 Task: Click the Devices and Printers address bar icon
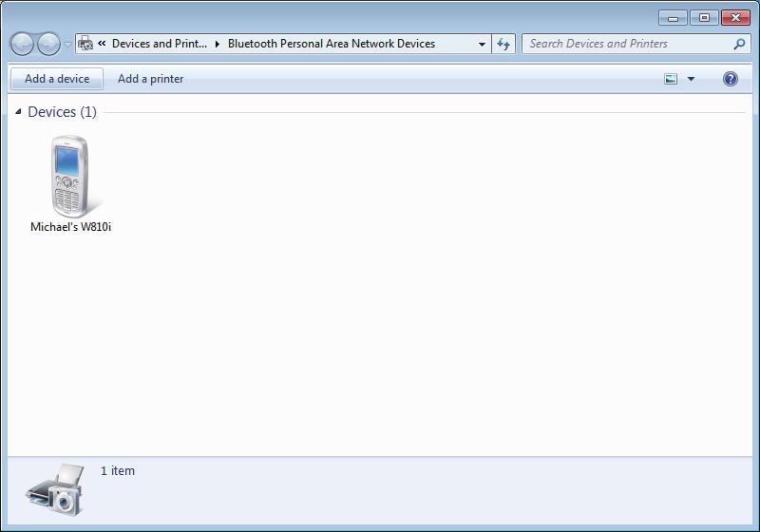pos(85,44)
